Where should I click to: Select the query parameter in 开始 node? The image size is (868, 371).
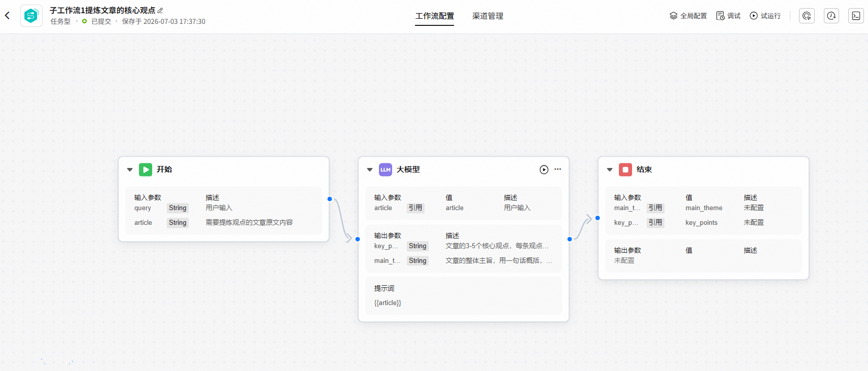tap(143, 208)
